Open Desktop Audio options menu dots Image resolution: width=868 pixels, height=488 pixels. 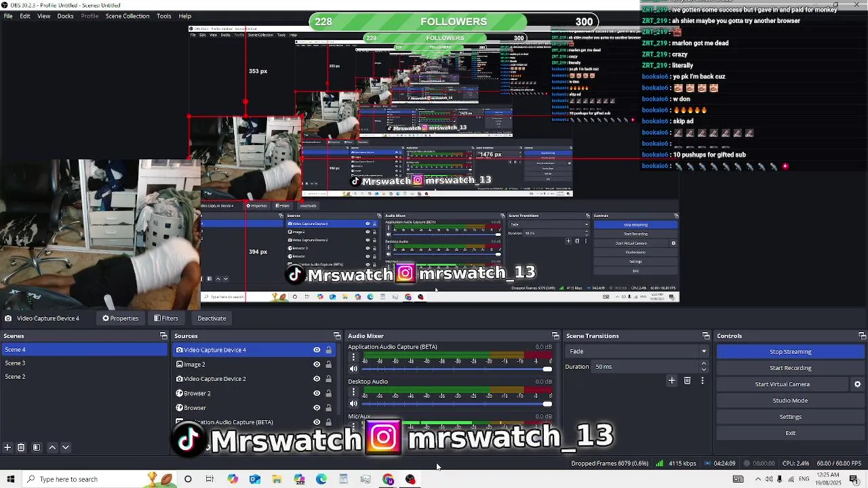353,392
